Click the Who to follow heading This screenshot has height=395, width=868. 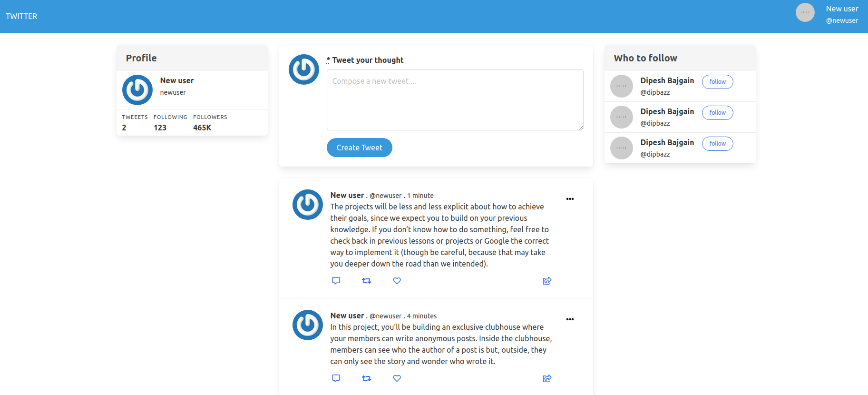645,58
